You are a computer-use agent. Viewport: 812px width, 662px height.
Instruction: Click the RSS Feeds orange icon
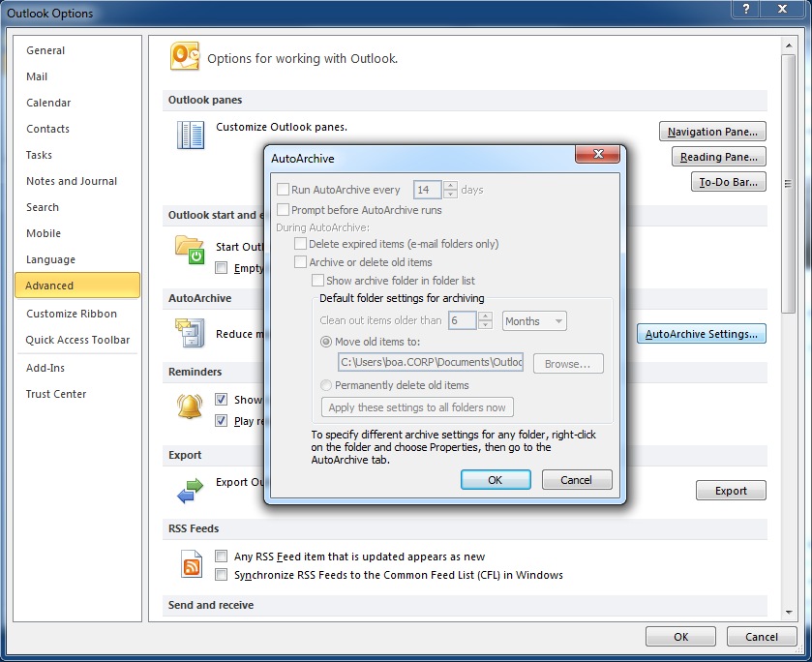point(192,564)
